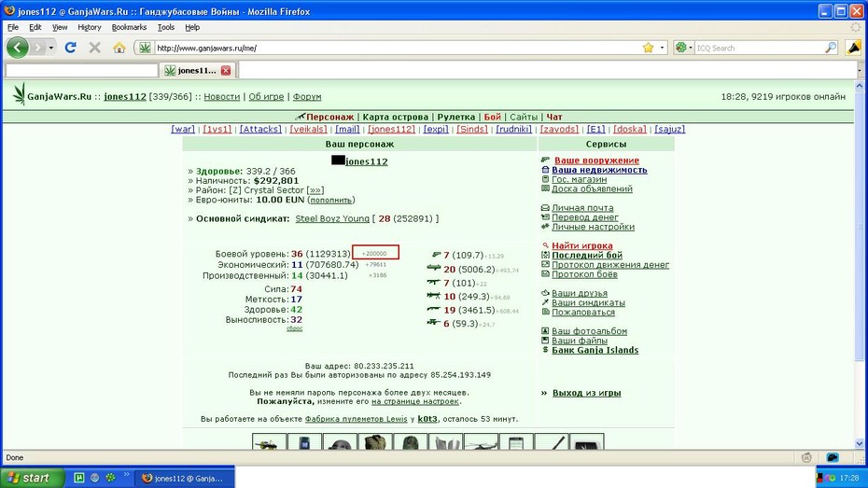
Task: Click the helicopter item thumbnail
Action: (481, 442)
